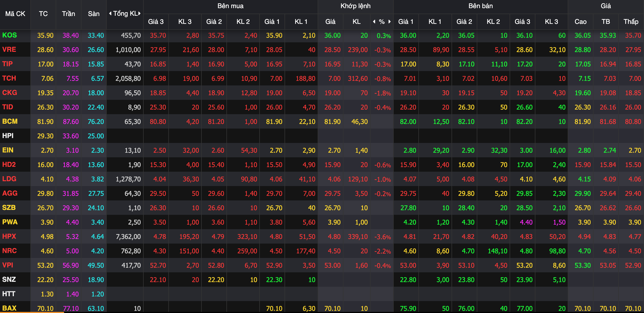Image resolution: width=644 pixels, height=313 pixels.
Task: Click VPI floor price 49.50
Action: click(x=96, y=266)
